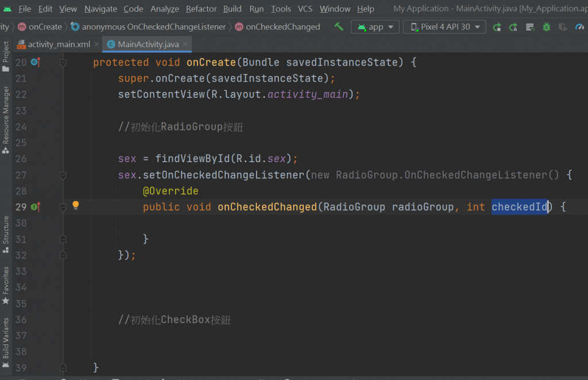588x380 pixels.
Task: Close the activity_main.xml tab
Action: 96,44
